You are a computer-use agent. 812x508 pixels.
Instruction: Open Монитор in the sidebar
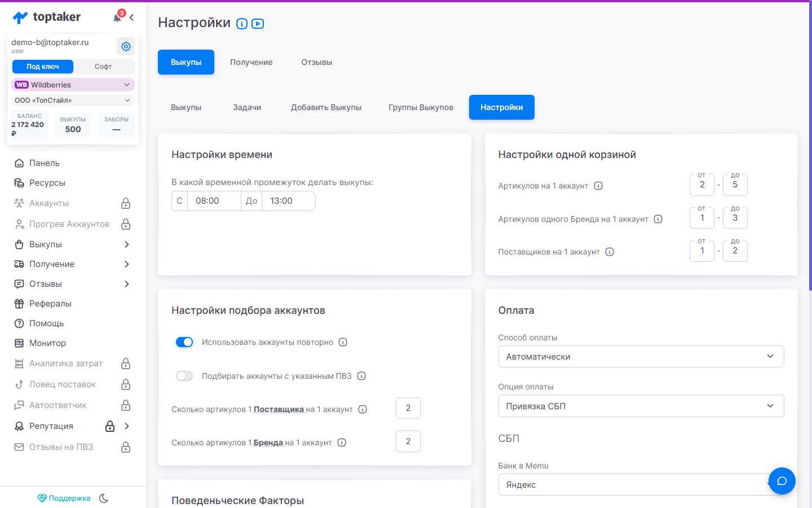47,343
